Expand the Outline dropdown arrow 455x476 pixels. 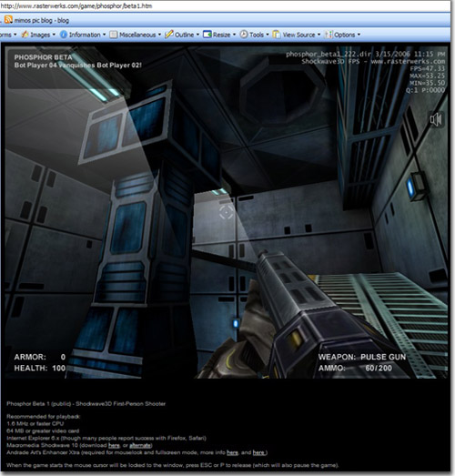(x=197, y=35)
